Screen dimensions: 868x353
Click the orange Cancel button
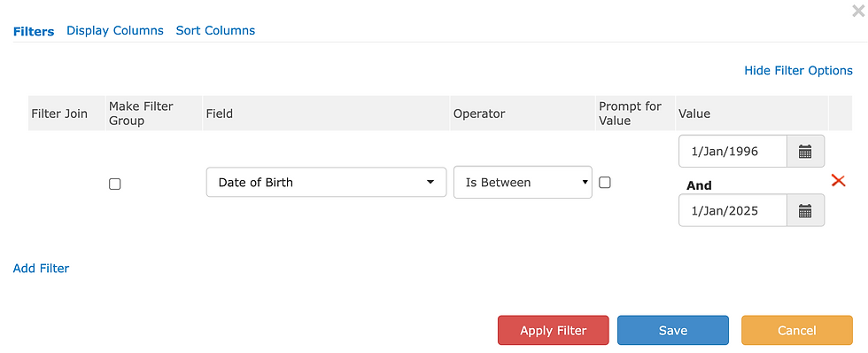[x=796, y=330]
